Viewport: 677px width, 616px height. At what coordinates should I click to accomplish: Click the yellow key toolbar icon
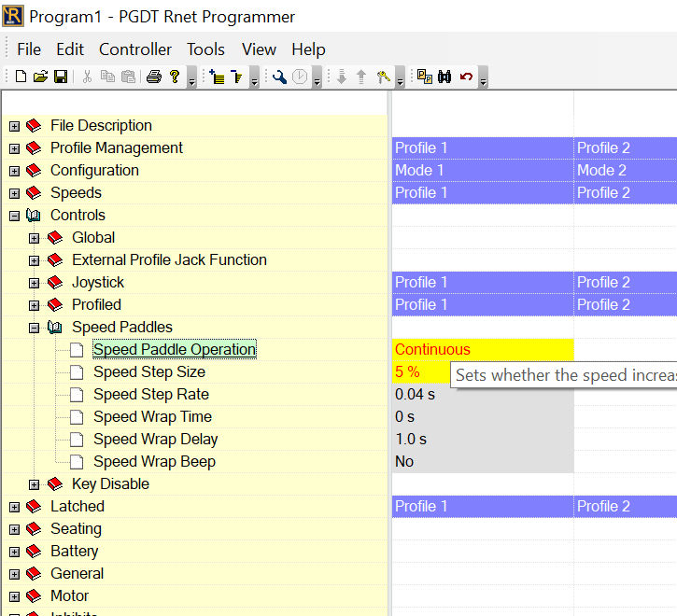point(383,77)
